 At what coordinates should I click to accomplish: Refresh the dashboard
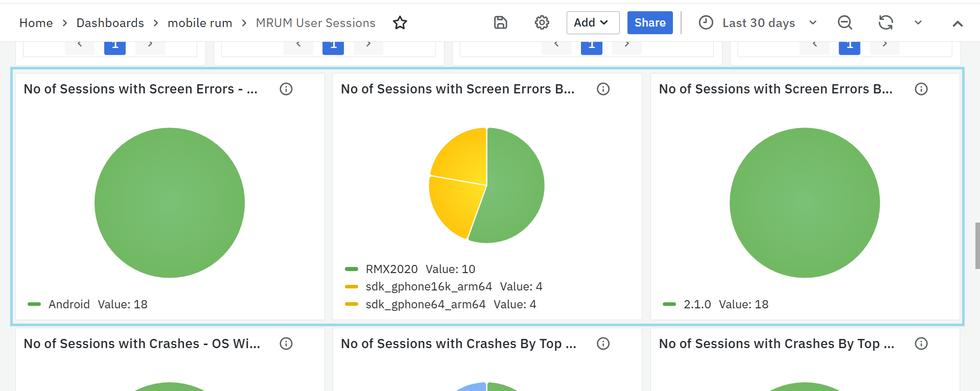(885, 22)
